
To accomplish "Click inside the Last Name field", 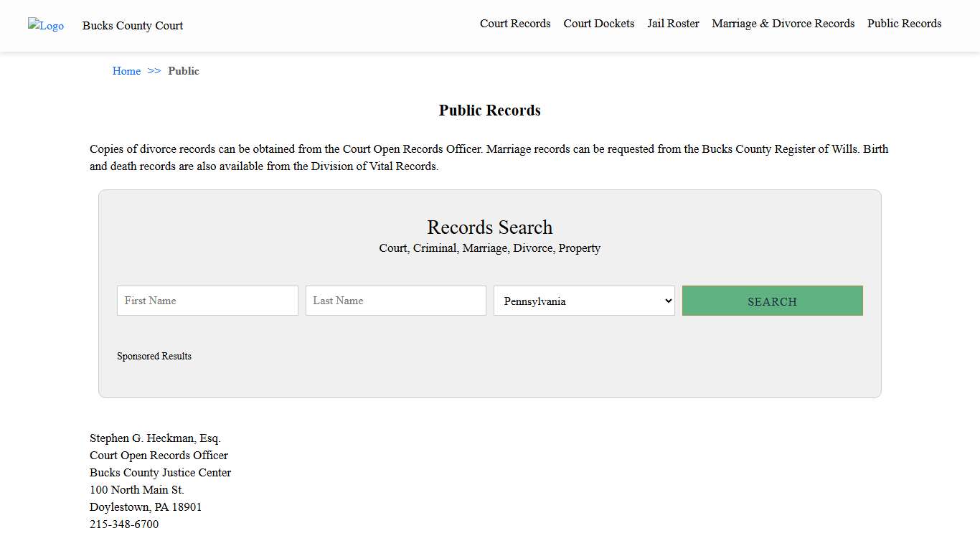I will (395, 301).
